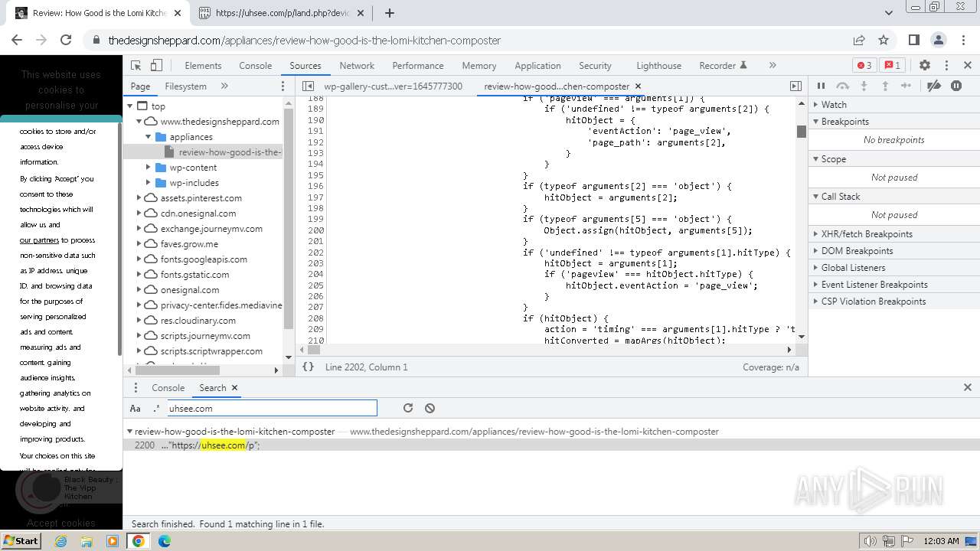The width and height of the screenshot is (980, 551).
Task: Open the Performance tab
Action: tap(418, 66)
